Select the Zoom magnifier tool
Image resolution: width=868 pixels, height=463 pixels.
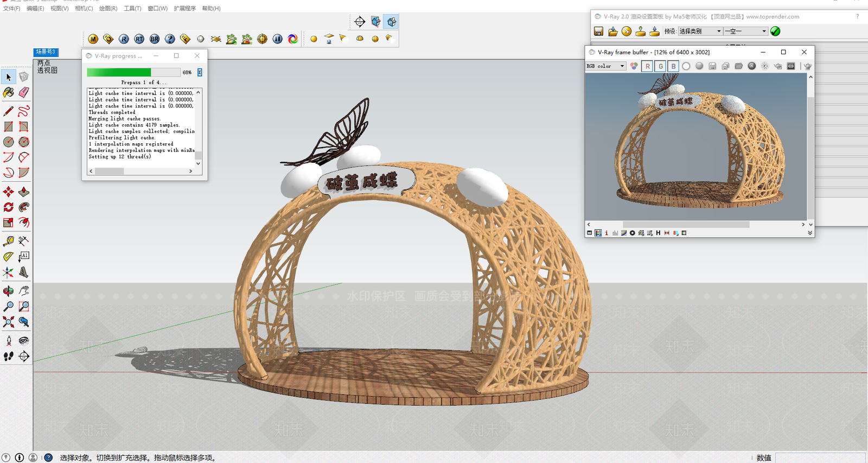click(x=9, y=306)
